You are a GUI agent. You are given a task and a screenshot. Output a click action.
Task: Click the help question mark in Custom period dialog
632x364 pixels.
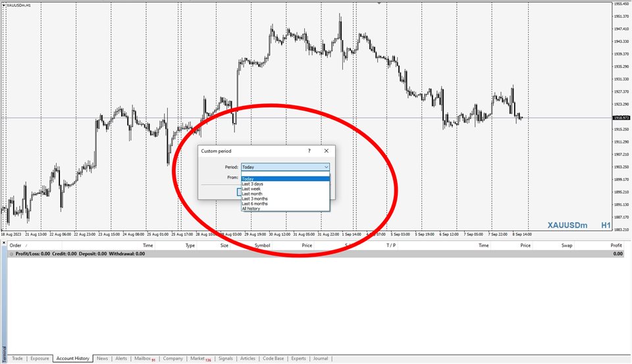[309, 151]
